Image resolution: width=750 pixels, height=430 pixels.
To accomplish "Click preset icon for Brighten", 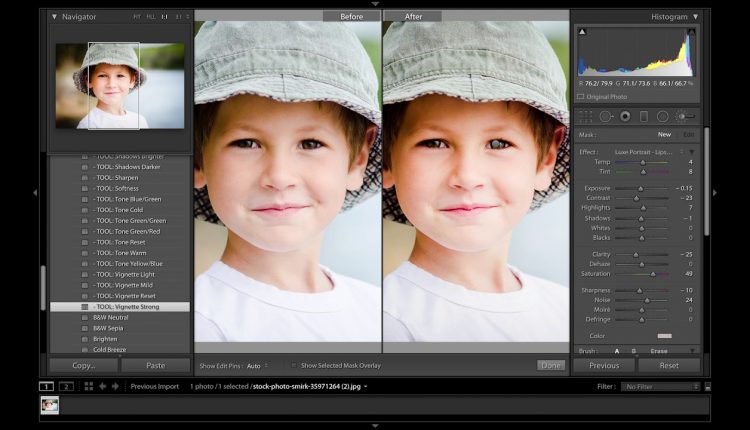I will 85,339.
